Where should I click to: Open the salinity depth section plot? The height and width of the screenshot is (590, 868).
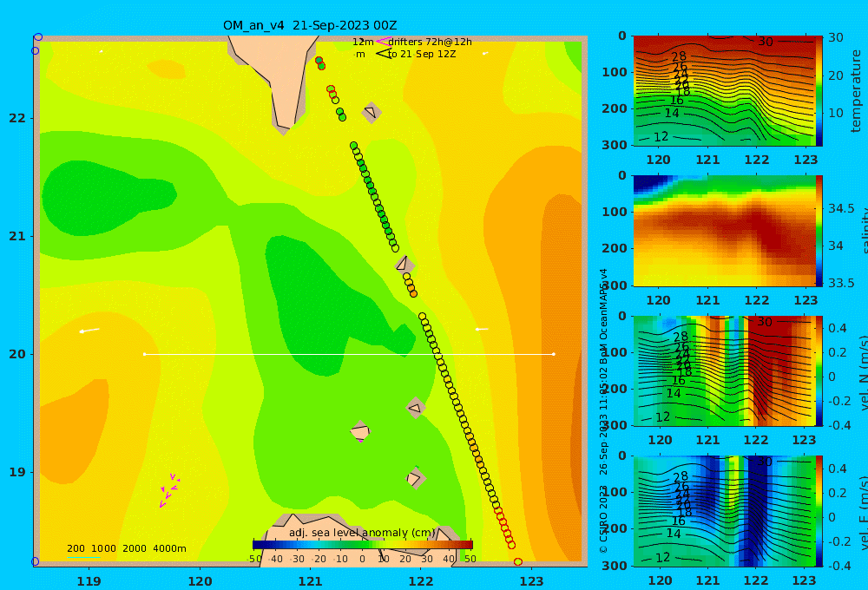click(x=724, y=231)
